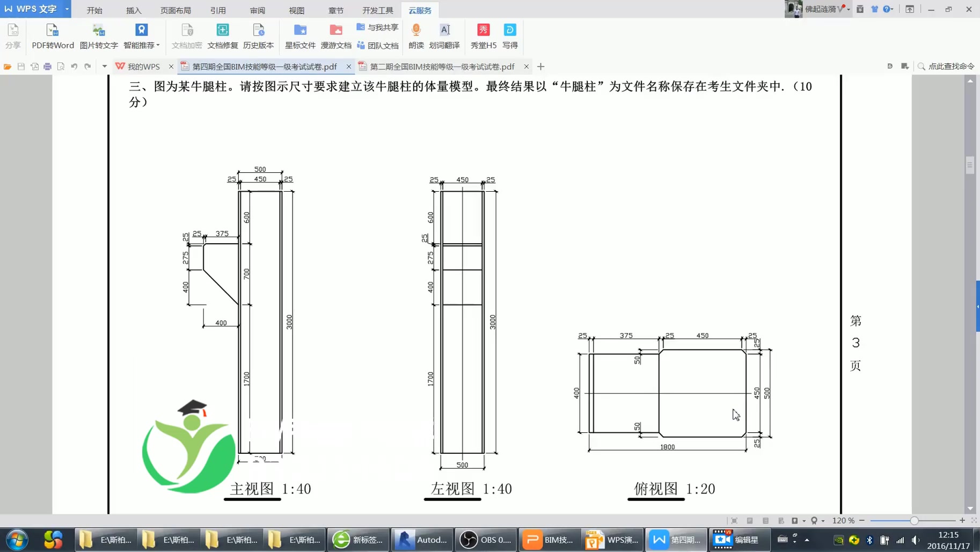Switch page view mode in status bar
The image size is (980, 552).
point(749,520)
